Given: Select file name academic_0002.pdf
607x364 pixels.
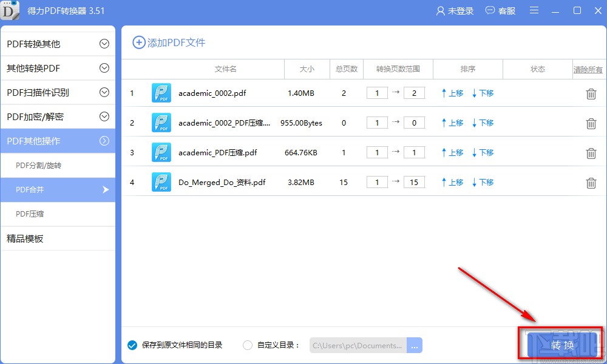Looking at the screenshot, I should pos(212,93).
